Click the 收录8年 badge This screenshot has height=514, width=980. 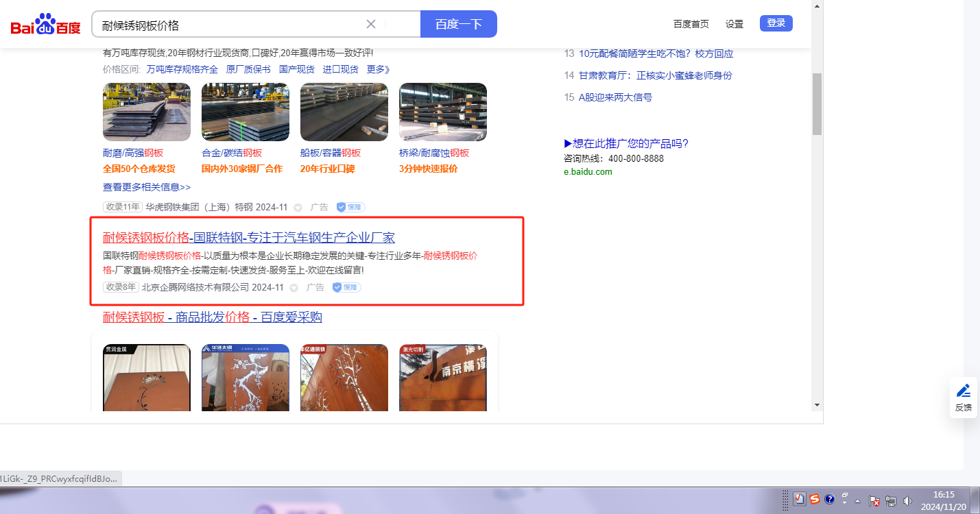pyautogui.click(x=121, y=287)
